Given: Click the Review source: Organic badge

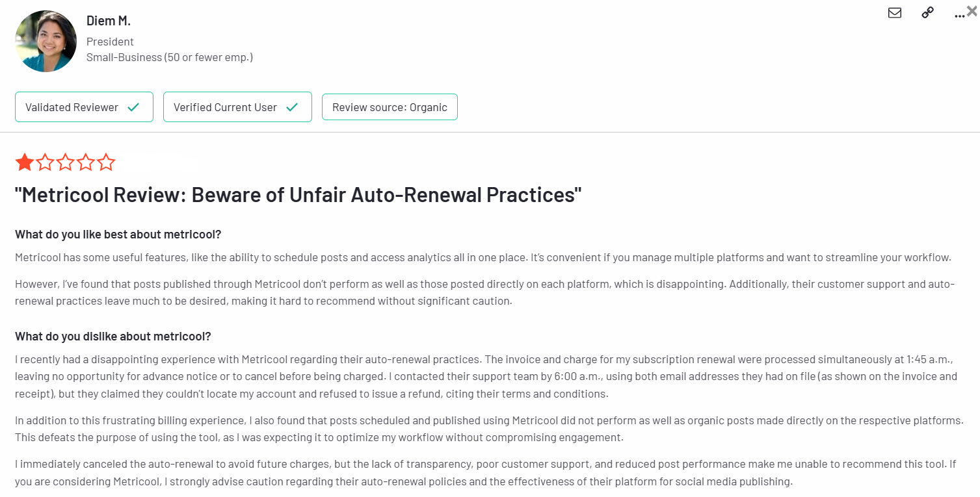Looking at the screenshot, I should (390, 107).
